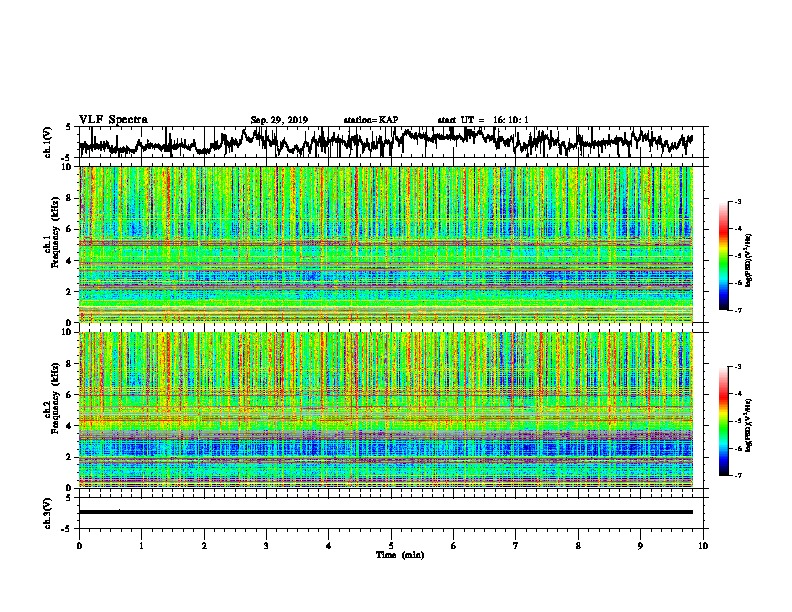Click time axis tick label '7'

click(x=516, y=546)
